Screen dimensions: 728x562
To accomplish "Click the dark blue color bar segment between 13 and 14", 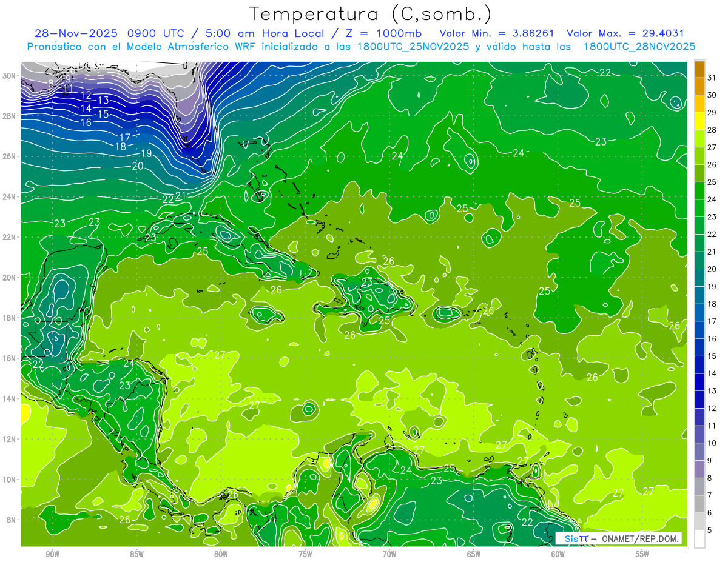I will [x=699, y=382].
